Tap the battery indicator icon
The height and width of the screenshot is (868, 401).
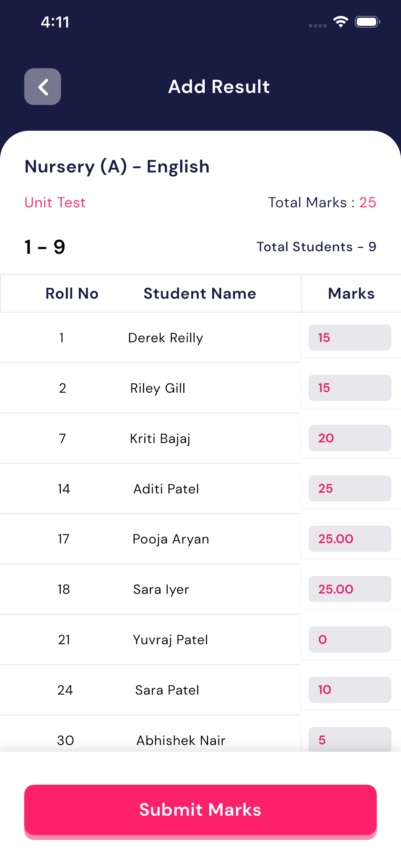point(367,22)
